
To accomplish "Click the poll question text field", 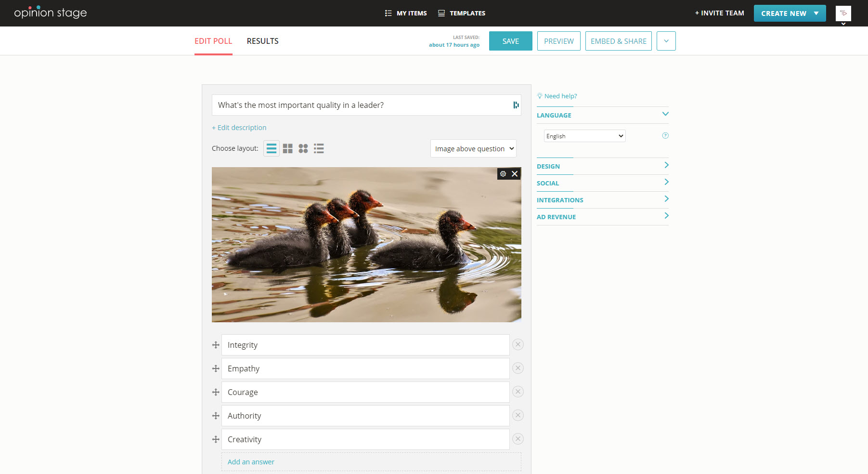I will tap(361, 105).
